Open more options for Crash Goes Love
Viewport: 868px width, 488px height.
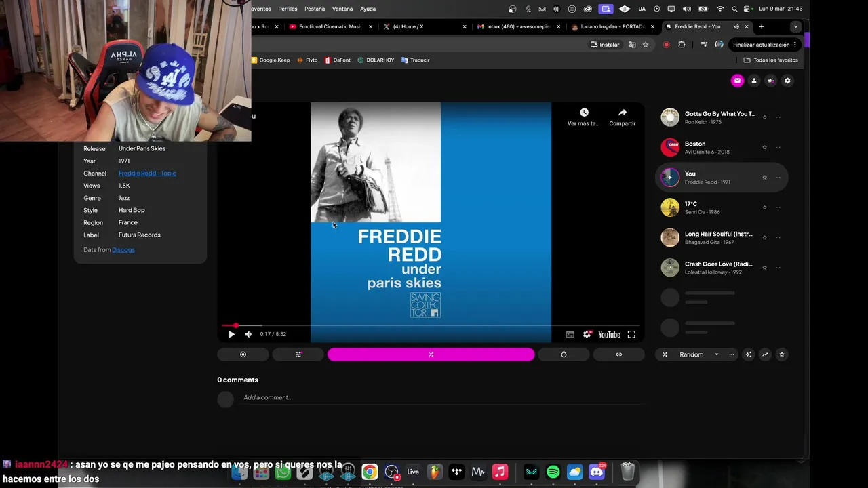[x=778, y=267]
